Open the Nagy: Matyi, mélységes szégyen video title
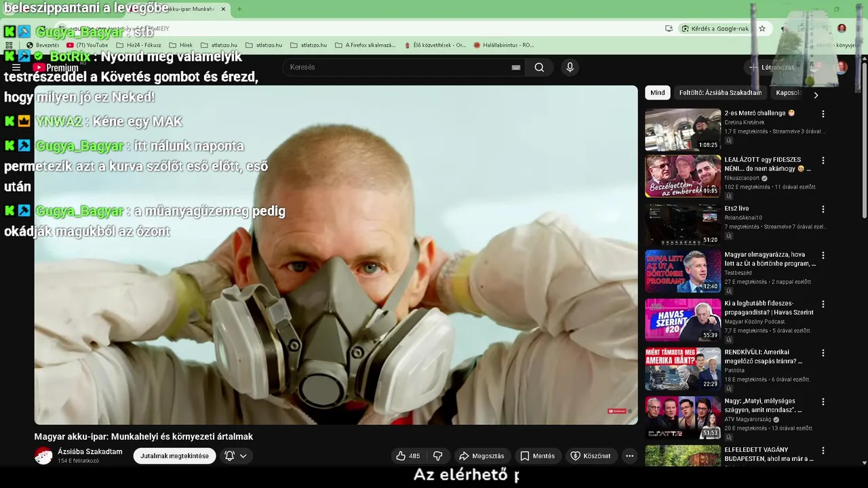 click(763, 405)
